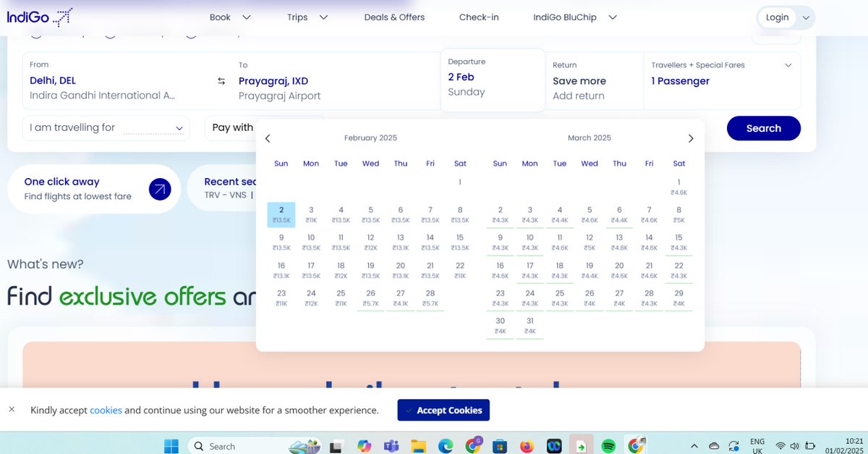Open the IndiGo BluChip menu
The height and width of the screenshot is (454, 868).
(x=575, y=17)
